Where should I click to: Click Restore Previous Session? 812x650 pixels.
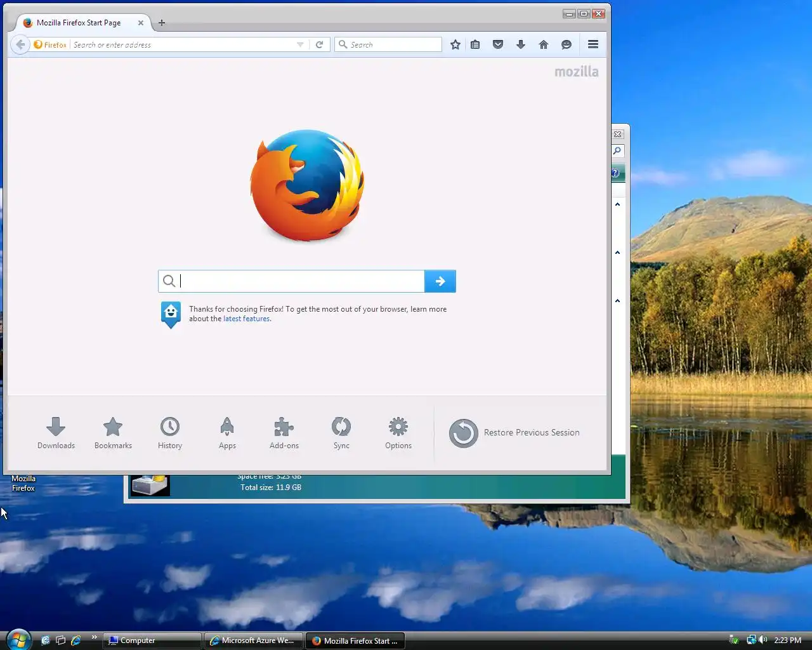[514, 433]
